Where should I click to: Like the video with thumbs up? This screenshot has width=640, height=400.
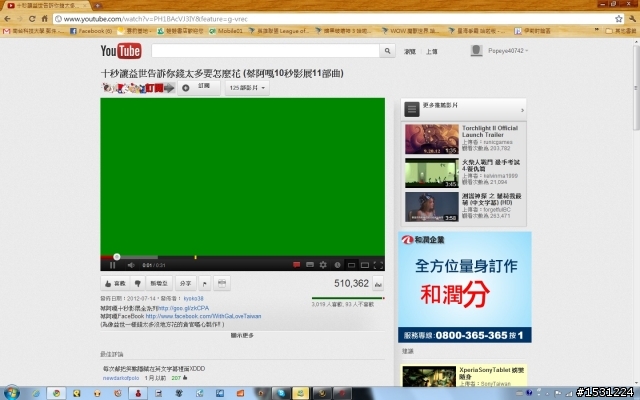[x=115, y=283]
